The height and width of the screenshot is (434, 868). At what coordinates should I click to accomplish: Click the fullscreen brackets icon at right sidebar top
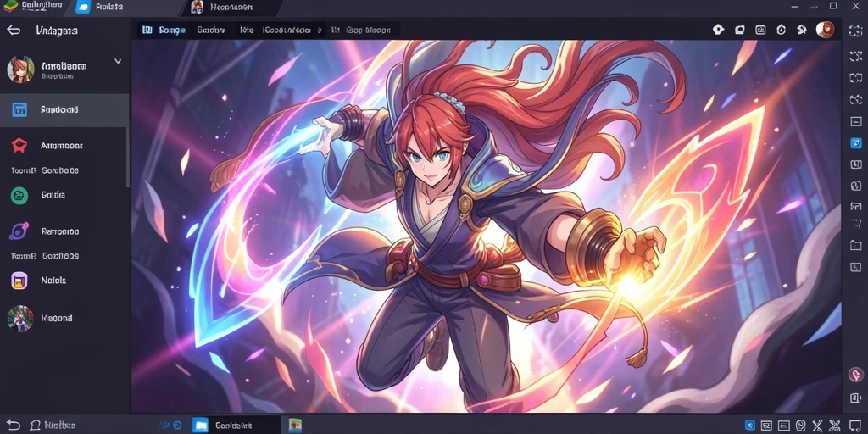point(856,31)
